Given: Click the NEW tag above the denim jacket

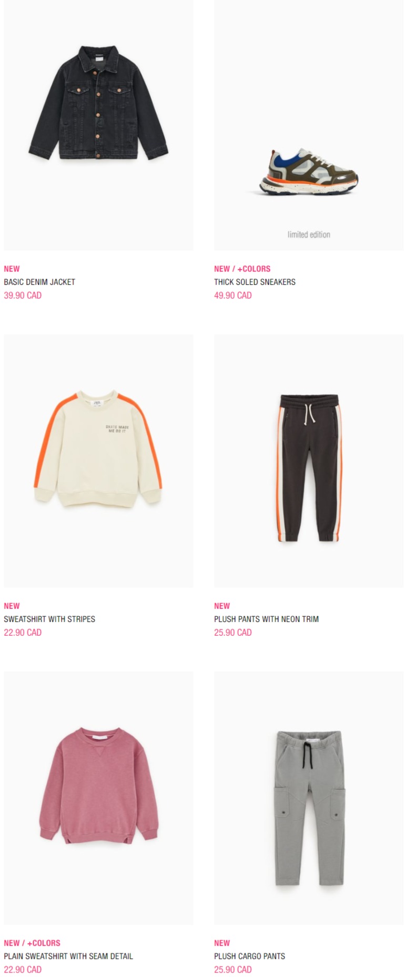Looking at the screenshot, I should [x=12, y=268].
